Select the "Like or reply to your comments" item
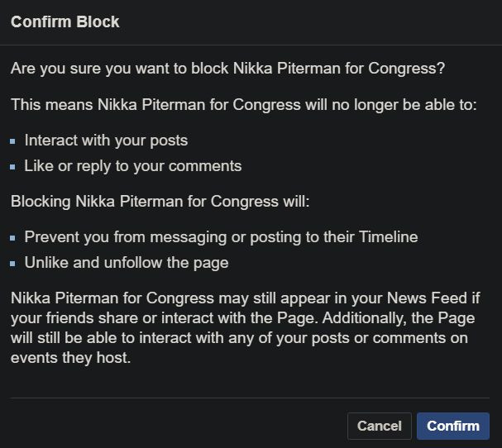 (x=133, y=166)
